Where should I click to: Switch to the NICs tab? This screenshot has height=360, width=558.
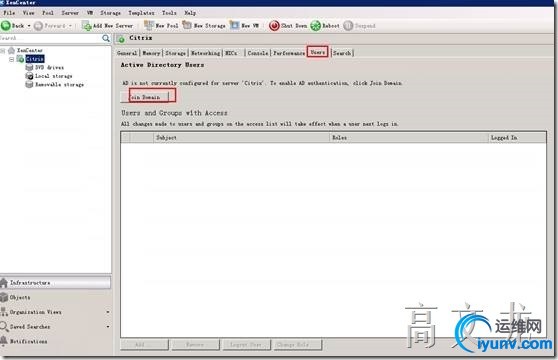tap(231, 53)
